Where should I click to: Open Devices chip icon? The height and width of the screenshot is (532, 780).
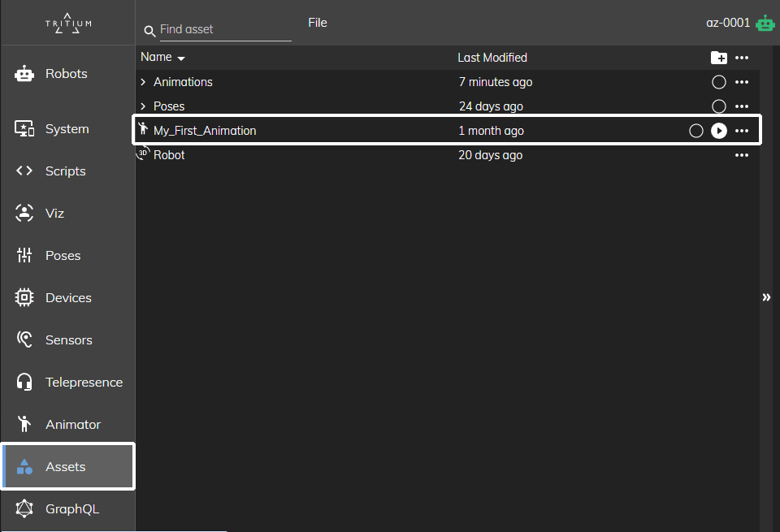point(24,298)
